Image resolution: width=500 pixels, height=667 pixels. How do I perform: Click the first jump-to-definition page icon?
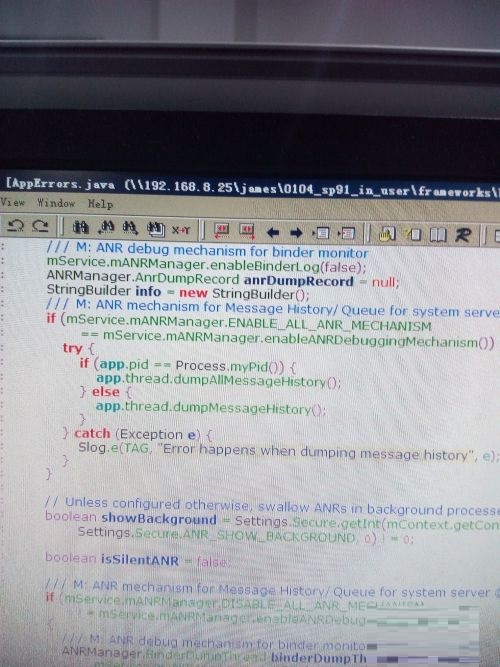321,233
